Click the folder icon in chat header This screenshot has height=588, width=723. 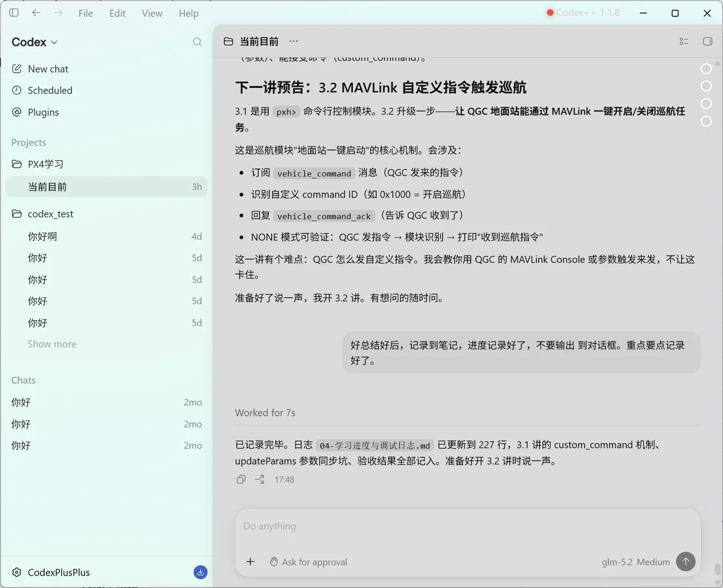click(229, 41)
